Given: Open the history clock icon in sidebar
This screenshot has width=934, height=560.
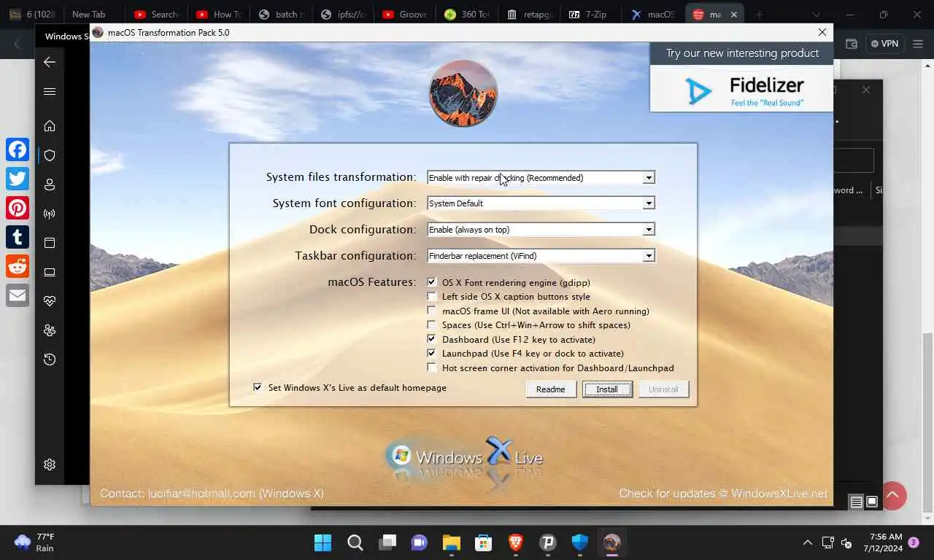Looking at the screenshot, I should click(50, 359).
